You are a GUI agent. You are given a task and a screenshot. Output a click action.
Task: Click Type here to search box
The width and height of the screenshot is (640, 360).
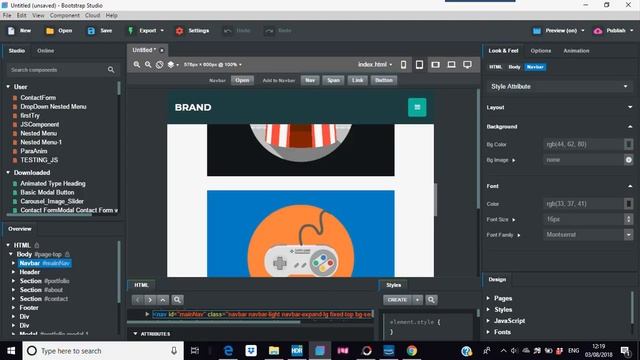pyautogui.click(x=103, y=351)
